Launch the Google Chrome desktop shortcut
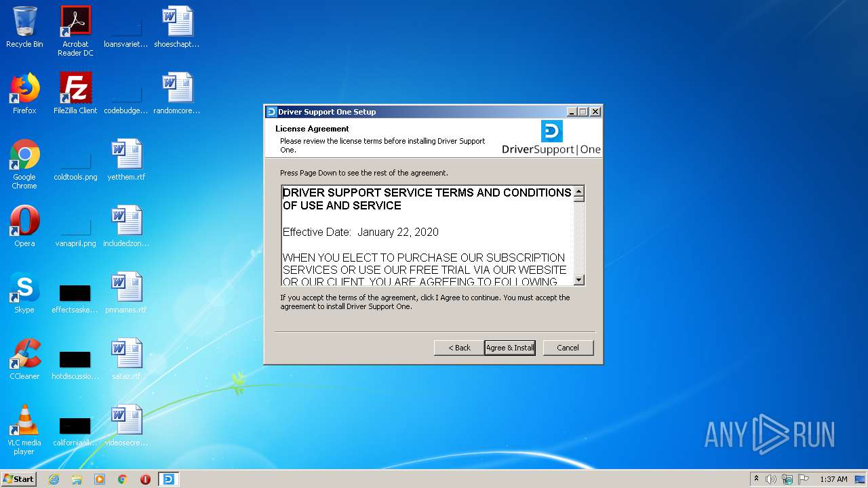 (24, 164)
